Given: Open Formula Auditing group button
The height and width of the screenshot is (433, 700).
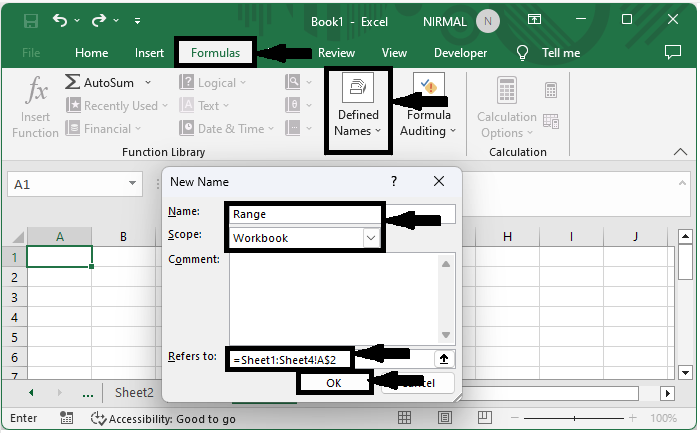Looking at the screenshot, I should (428, 105).
